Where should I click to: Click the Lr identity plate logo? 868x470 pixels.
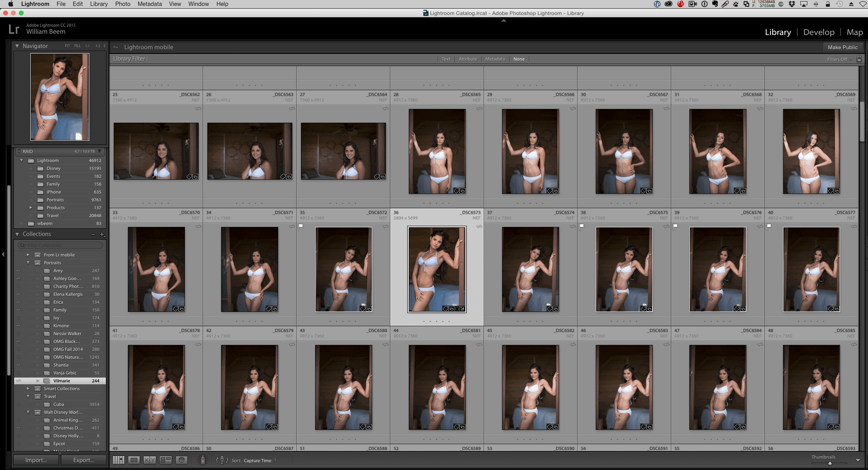click(14, 29)
